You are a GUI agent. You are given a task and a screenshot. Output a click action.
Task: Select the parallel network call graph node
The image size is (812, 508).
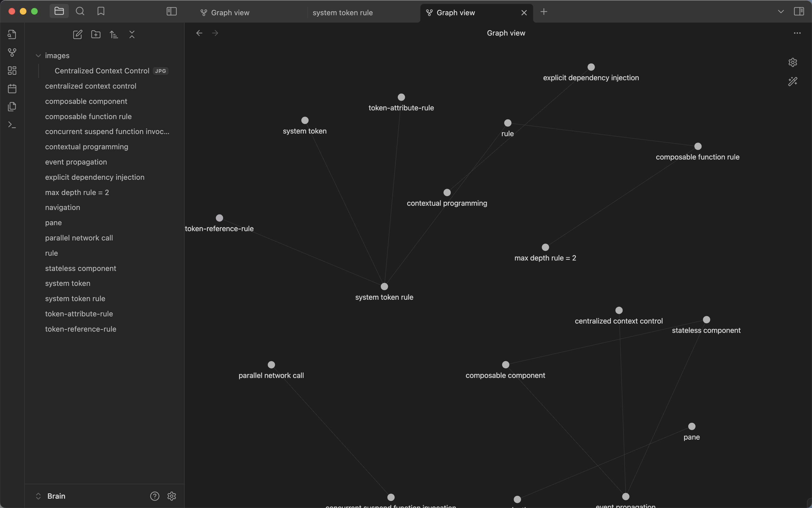272,365
